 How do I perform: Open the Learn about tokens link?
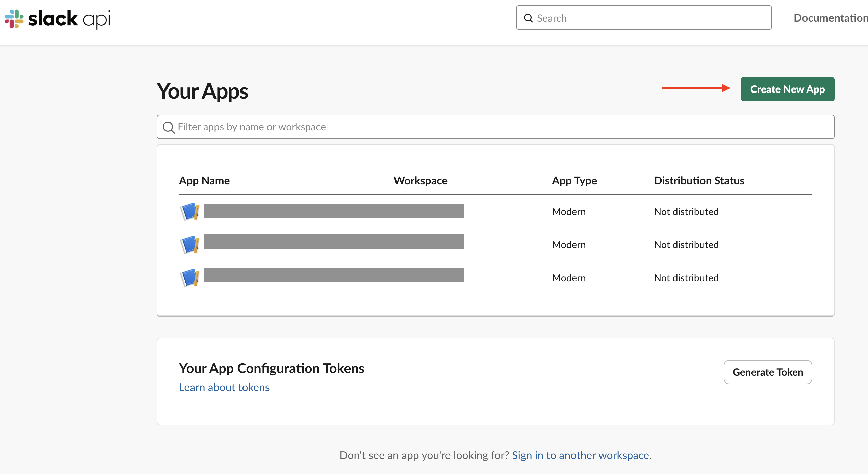(x=224, y=387)
